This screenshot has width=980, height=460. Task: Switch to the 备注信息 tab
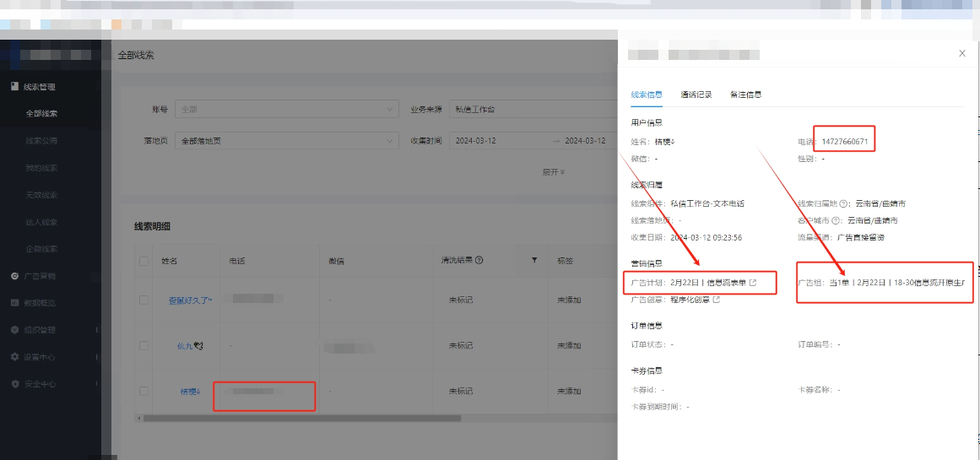(x=745, y=95)
